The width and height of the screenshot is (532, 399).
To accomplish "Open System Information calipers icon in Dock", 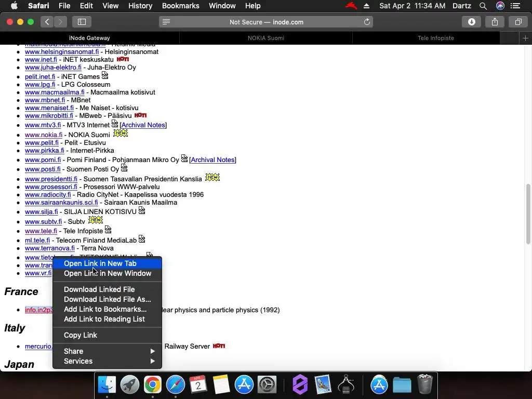I will coord(345,385).
